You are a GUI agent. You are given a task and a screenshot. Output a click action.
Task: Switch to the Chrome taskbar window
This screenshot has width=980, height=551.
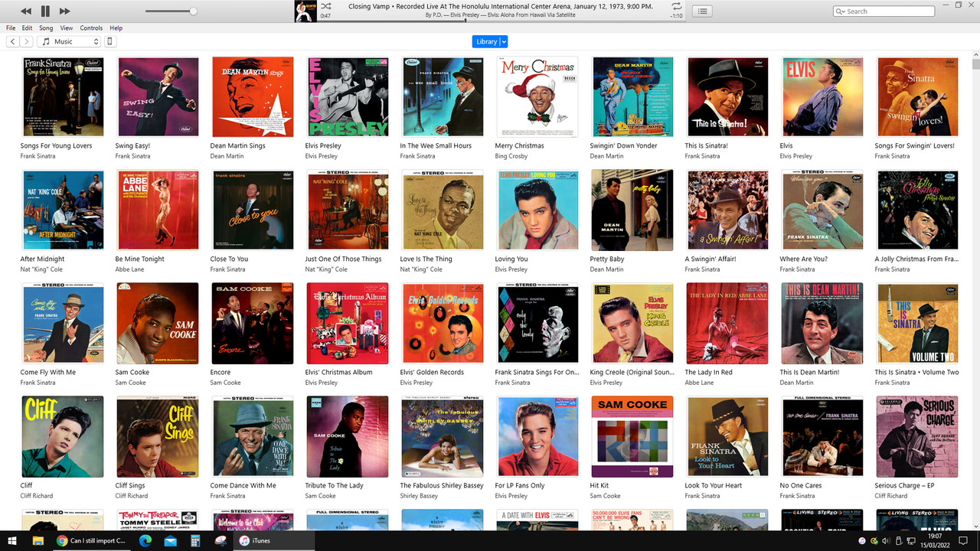tap(91, 540)
